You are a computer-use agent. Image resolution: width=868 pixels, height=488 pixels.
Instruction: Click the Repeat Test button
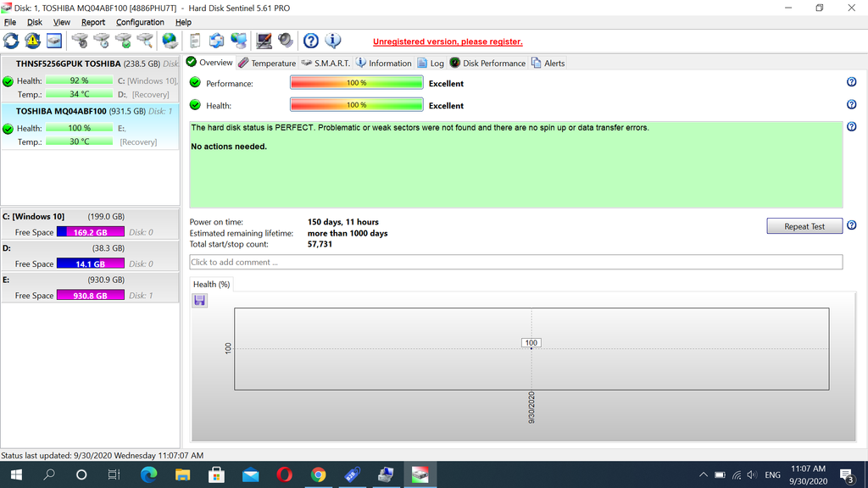pos(804,225)
